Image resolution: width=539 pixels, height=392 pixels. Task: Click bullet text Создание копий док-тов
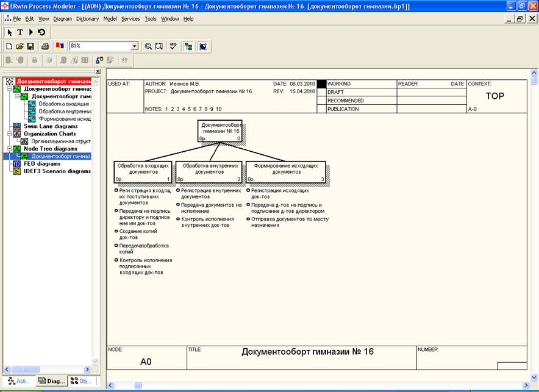coord(138,234)
